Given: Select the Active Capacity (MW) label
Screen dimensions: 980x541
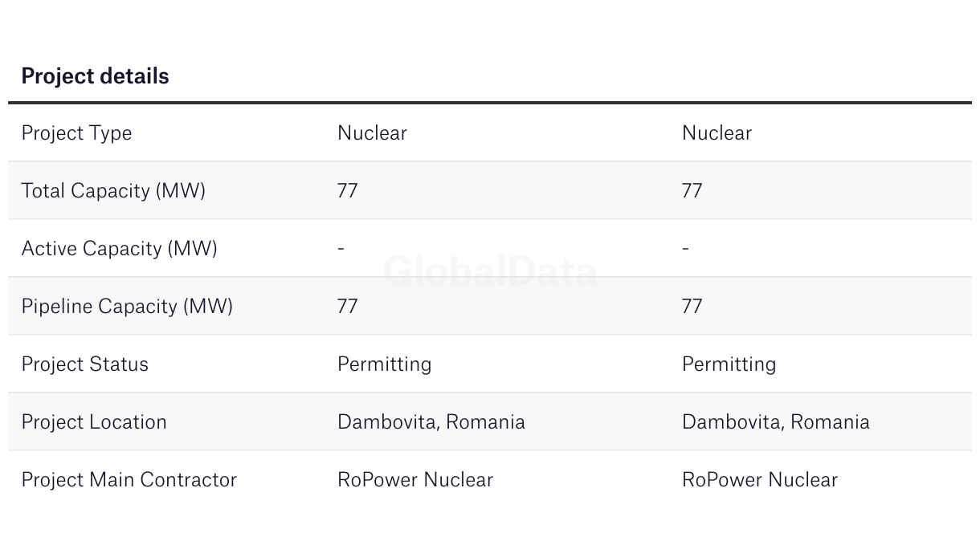Looking at the screenshot, I should pos(120,249).
